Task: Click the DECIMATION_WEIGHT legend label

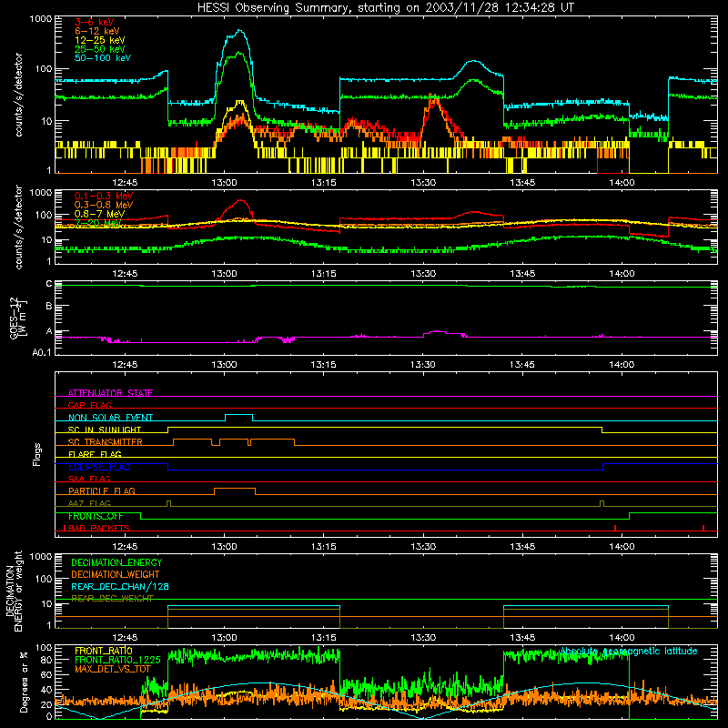Action: tap(116, 574)
